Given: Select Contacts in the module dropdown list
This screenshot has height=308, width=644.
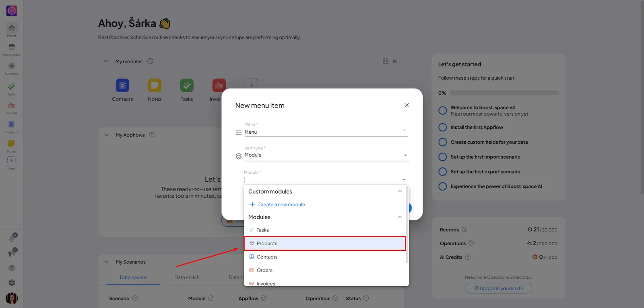Looking at the screenshot, I should point(325,257).
